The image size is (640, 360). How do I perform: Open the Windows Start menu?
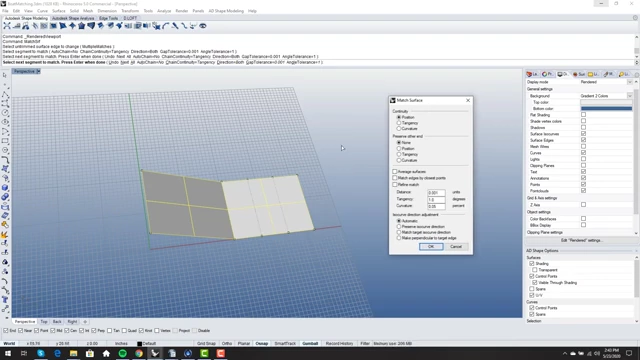(8, 353)
